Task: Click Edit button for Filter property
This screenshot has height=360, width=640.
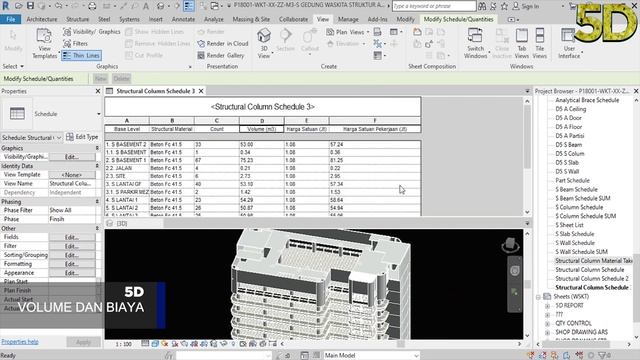Action: [72, 246]
